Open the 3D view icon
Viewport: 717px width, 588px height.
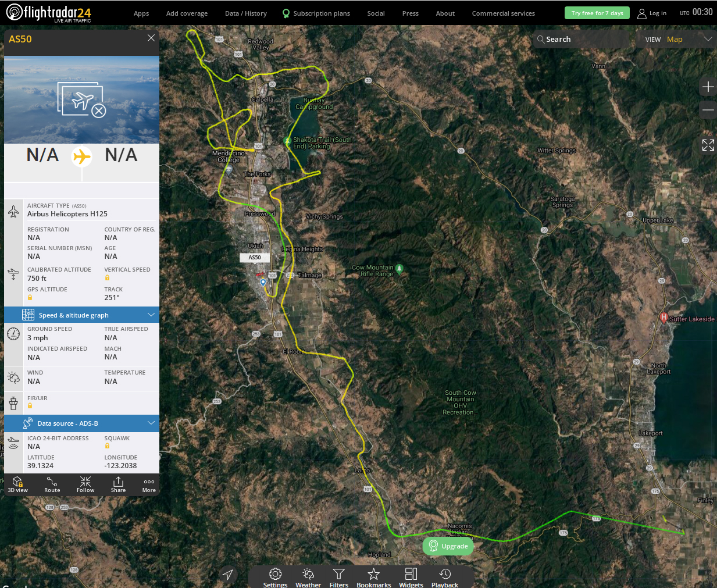17,484
